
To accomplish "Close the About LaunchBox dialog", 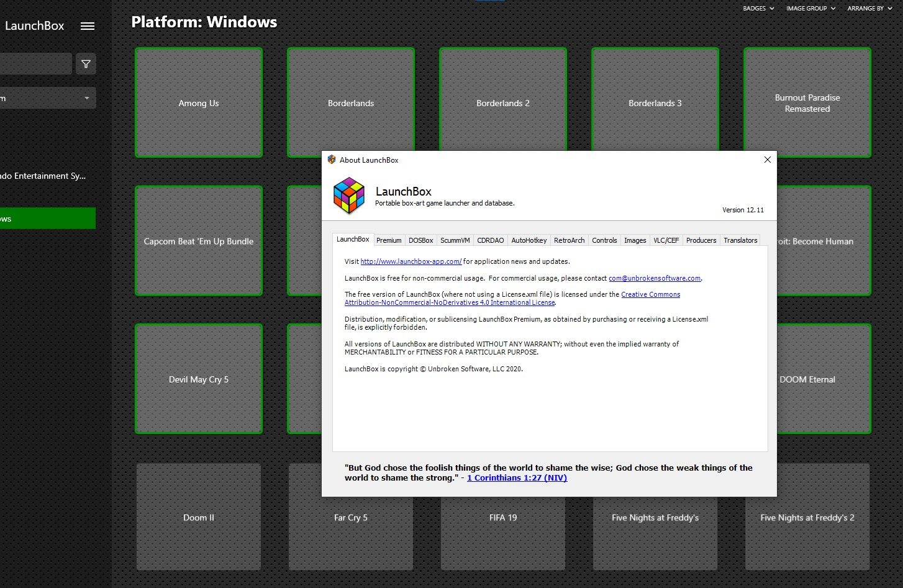I will point(767,160).
